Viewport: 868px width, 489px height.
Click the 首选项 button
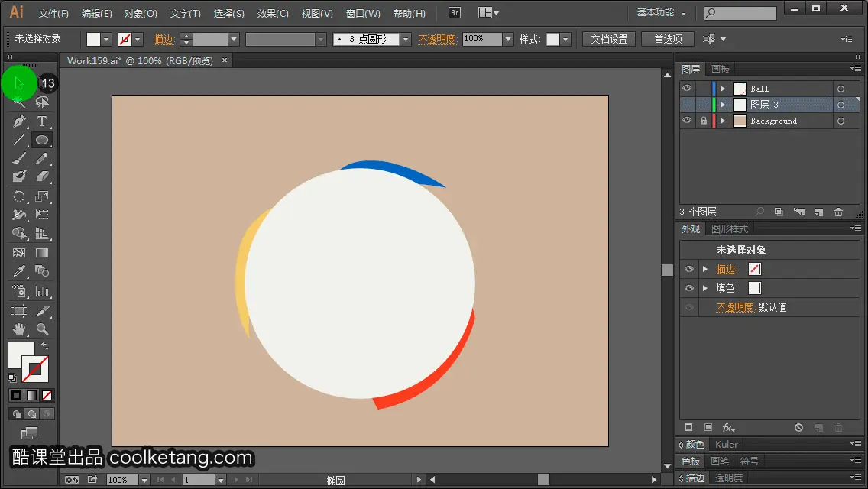click(668, 39)
